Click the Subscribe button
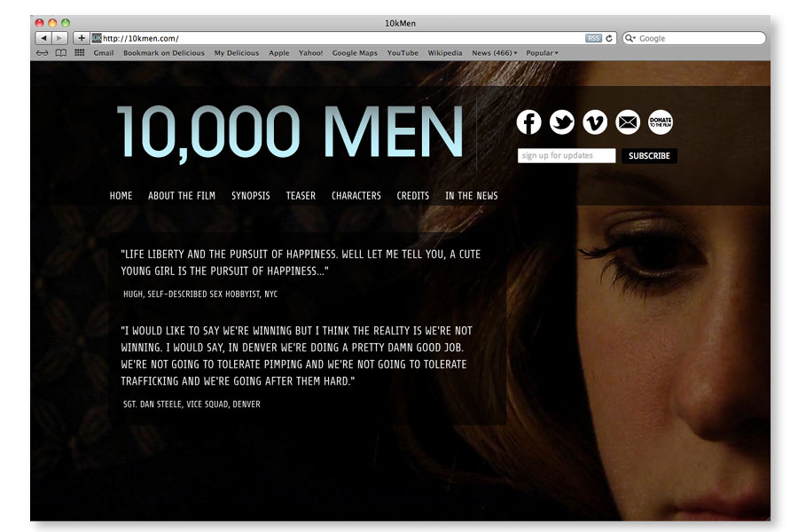This screenshot has height=532, width=798. pyautogui.click(x=649, y=156)
